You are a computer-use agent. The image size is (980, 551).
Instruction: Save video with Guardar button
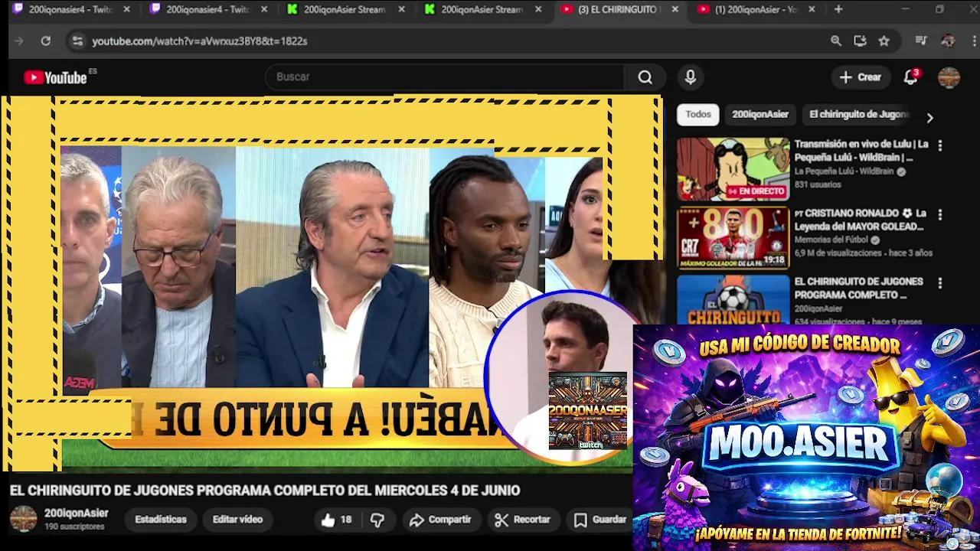click(x=601, y=520)
